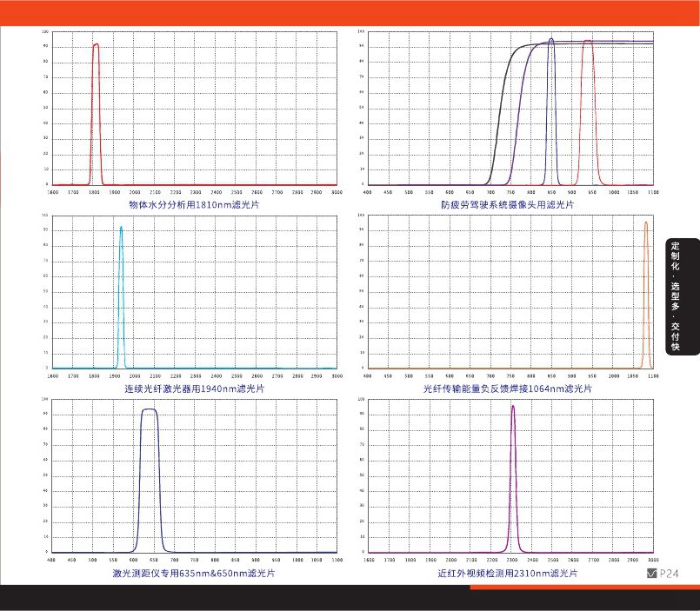Click the dark blue 635nm&650nm passband curve
This screenshot has height=611, width=700.
click(149, 409)
